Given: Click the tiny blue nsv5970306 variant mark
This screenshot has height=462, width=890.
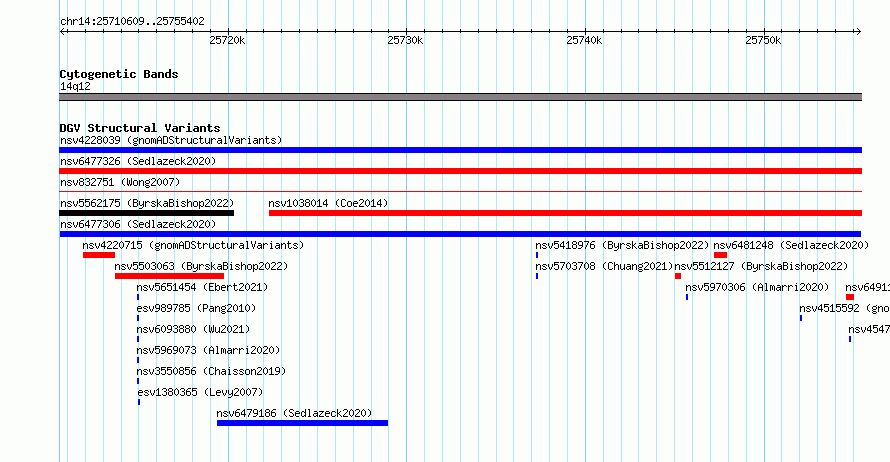Looking at the screenshot, I should (x=687, y=297).
